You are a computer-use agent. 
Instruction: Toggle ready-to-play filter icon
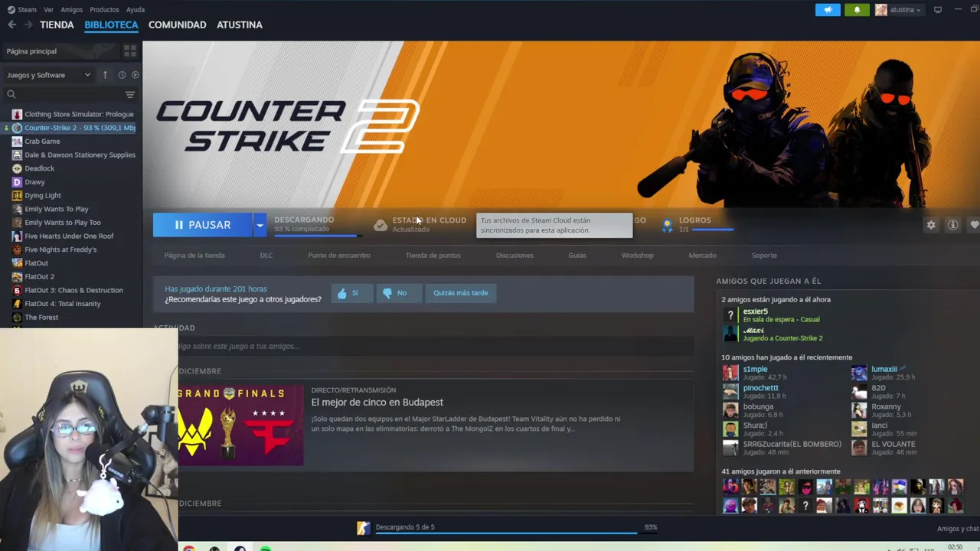click(136, 75)
